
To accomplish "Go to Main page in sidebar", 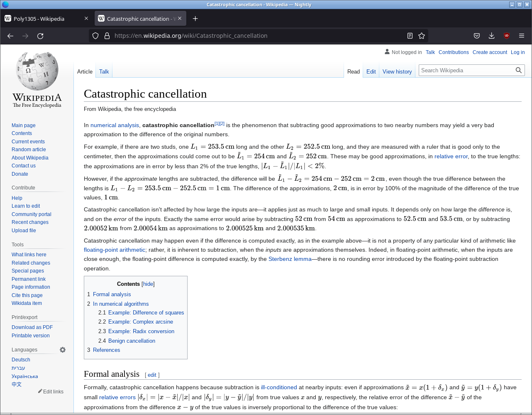I will [24, 125].
